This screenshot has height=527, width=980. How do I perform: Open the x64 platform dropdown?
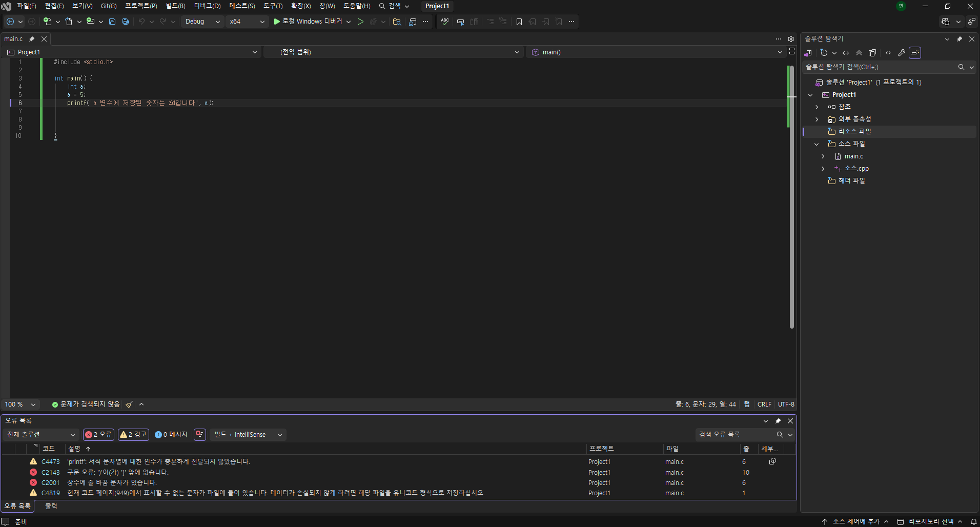coord(247,22)
